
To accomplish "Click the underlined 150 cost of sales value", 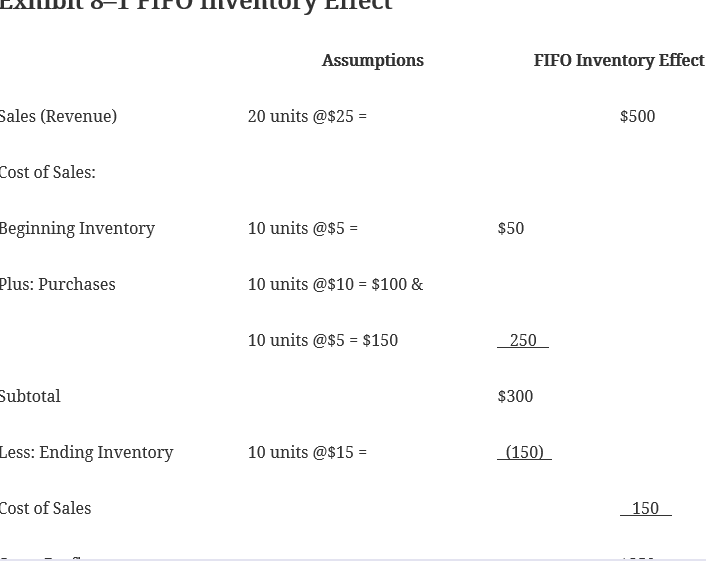I will click(646, 508).
